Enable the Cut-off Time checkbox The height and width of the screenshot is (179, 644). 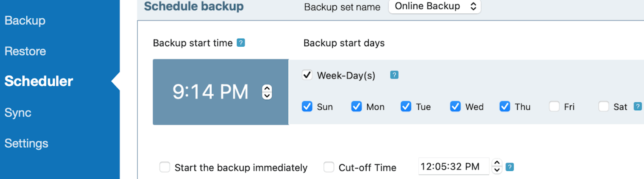(x=329, y=167)
